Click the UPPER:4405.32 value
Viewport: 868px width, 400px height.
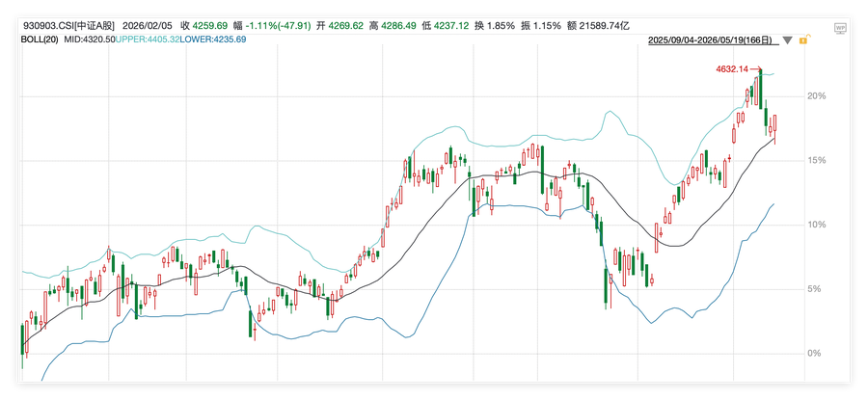148,40
